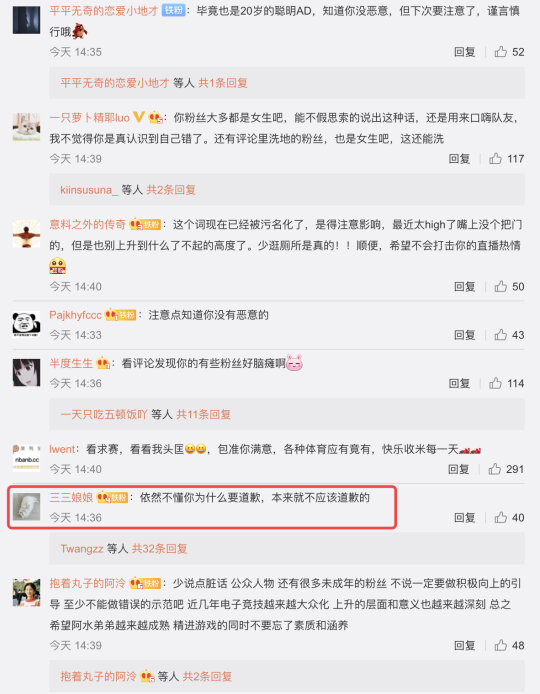Image resolution: width=540 pixels, height=694 pixels.
Task: Like Pajkhyfccc's comment with 43 likes
Action: pos(501,335)
